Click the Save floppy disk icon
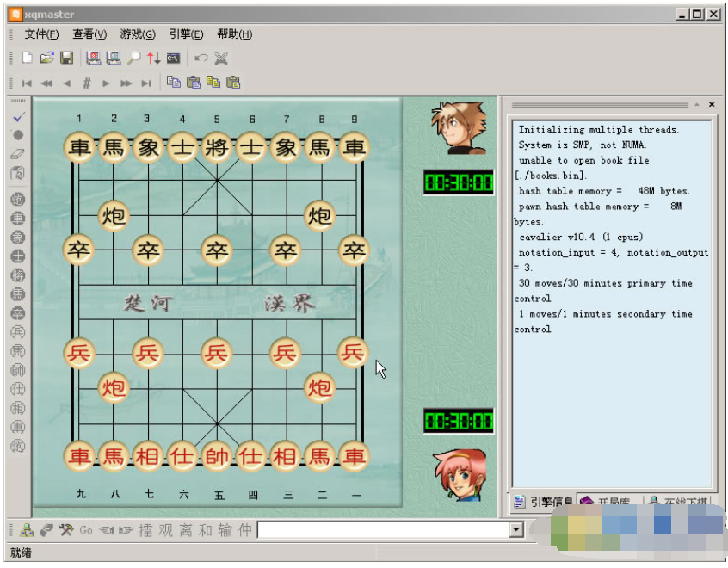Screen dimensions: 728x568 pyautogui.click(x=66, y=58)
